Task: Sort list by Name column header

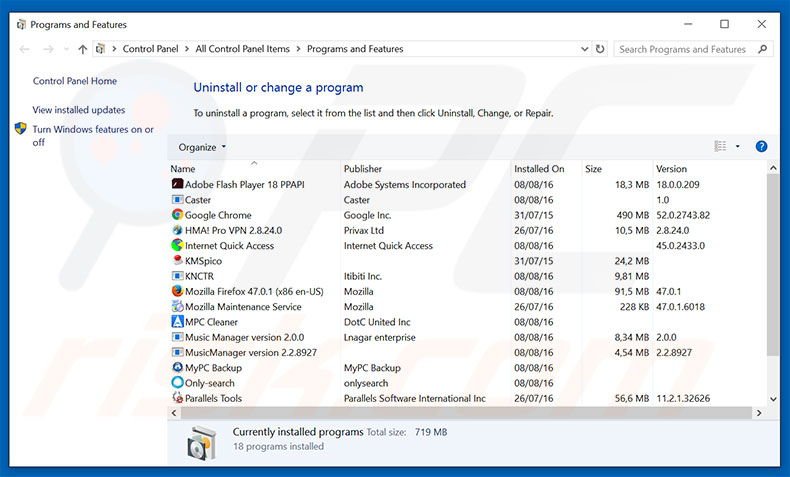Action: click(x=182, y=169)
